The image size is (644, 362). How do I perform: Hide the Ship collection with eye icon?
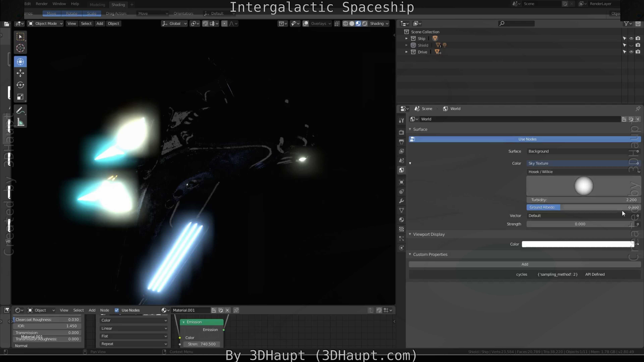tap(631, 39)
